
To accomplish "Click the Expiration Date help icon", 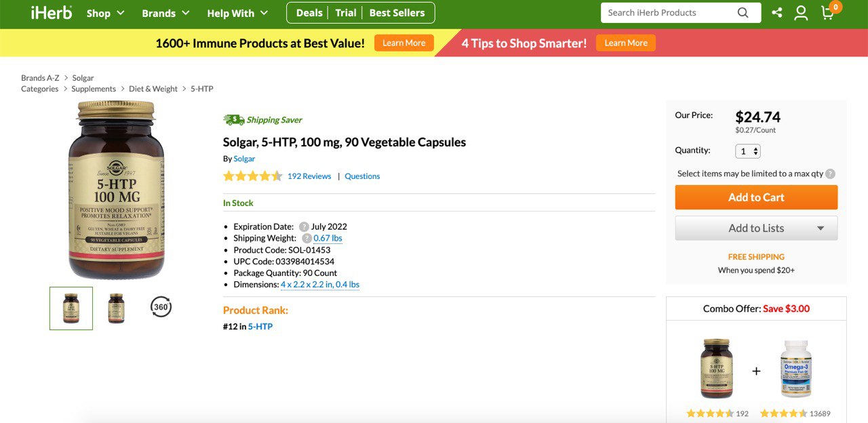I will [304, 227].
